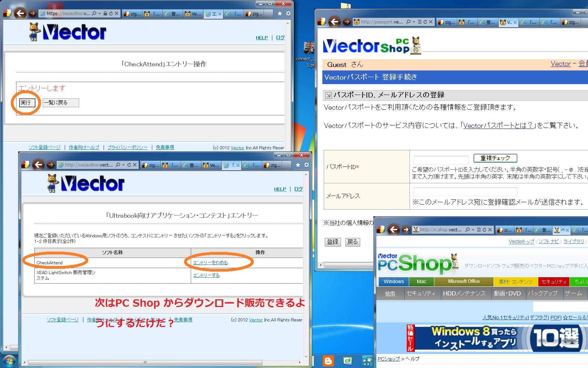Open the Windows 8 apps 10選 banner
This screenshot has height=368, width=588.
[x=497, y=338]
